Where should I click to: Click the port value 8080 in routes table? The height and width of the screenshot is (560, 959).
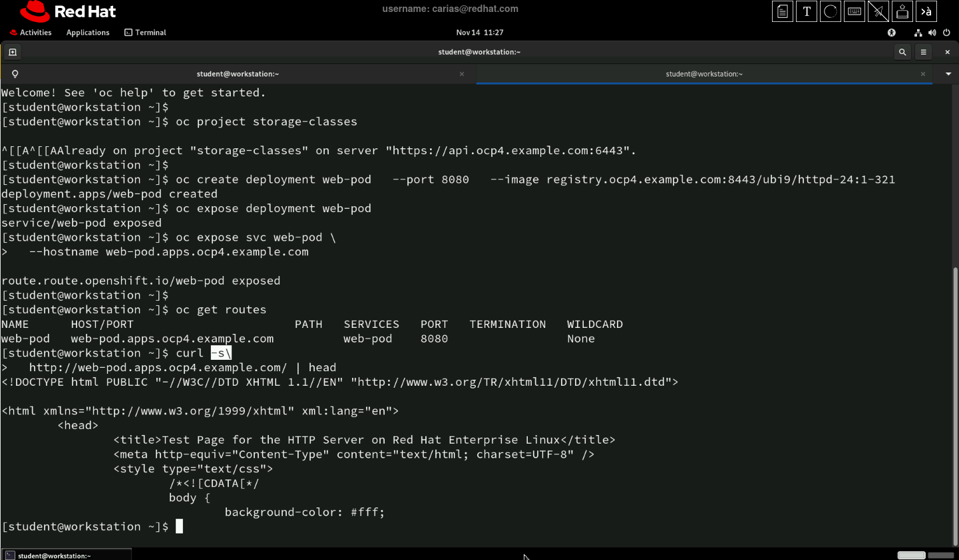coord(434,339)
